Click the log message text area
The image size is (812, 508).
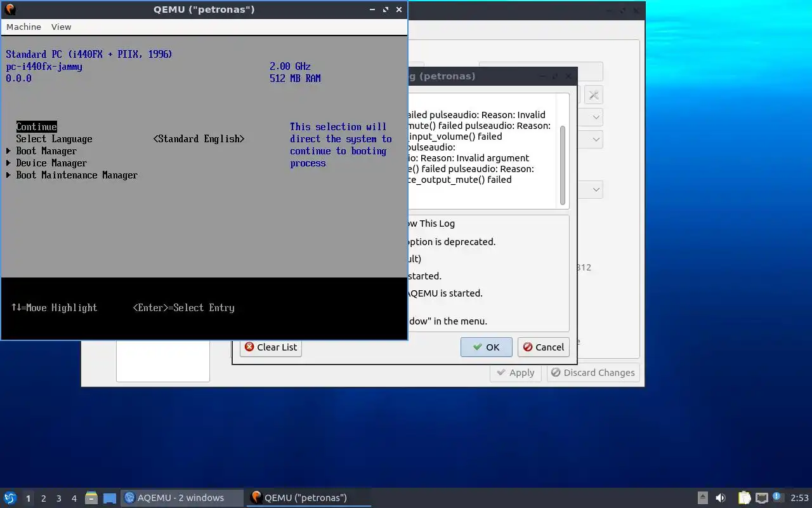482,151
